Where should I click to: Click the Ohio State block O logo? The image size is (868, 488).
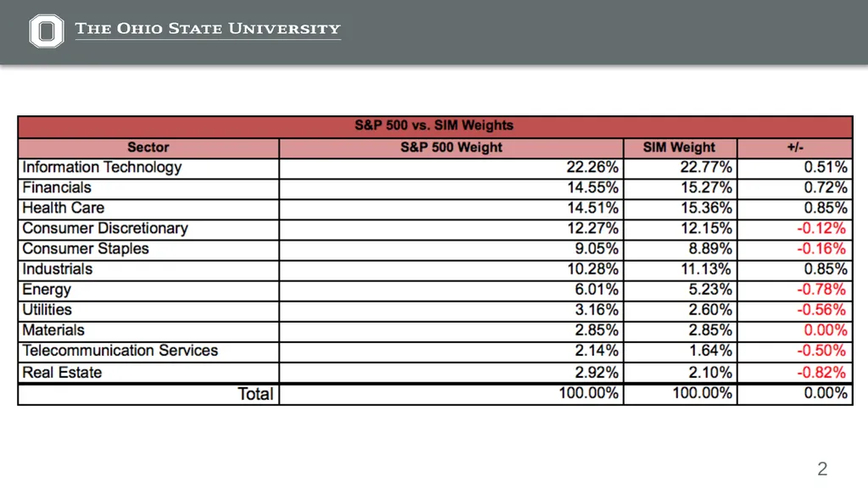pyautogui.click(x=47, y=31)
